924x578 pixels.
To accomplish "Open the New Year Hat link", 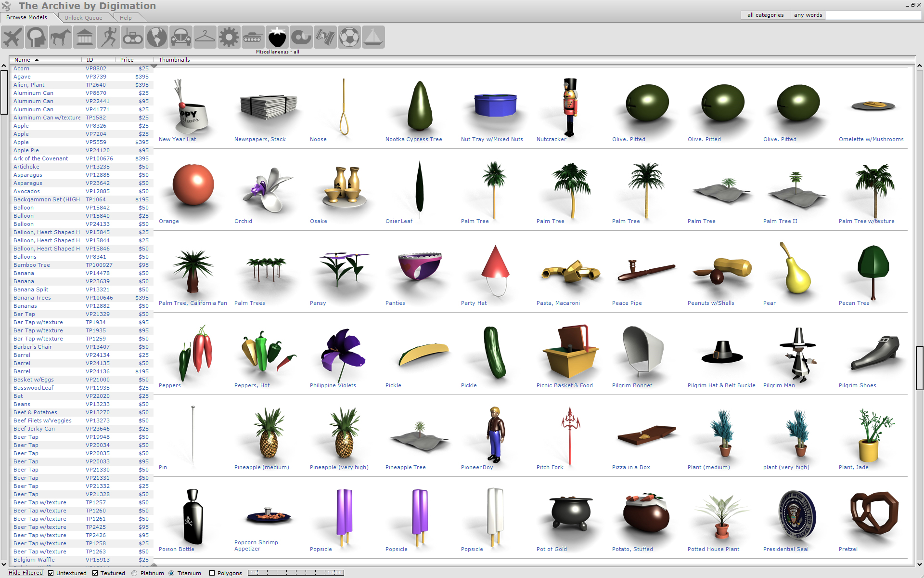I will click(x=178, y=139).
